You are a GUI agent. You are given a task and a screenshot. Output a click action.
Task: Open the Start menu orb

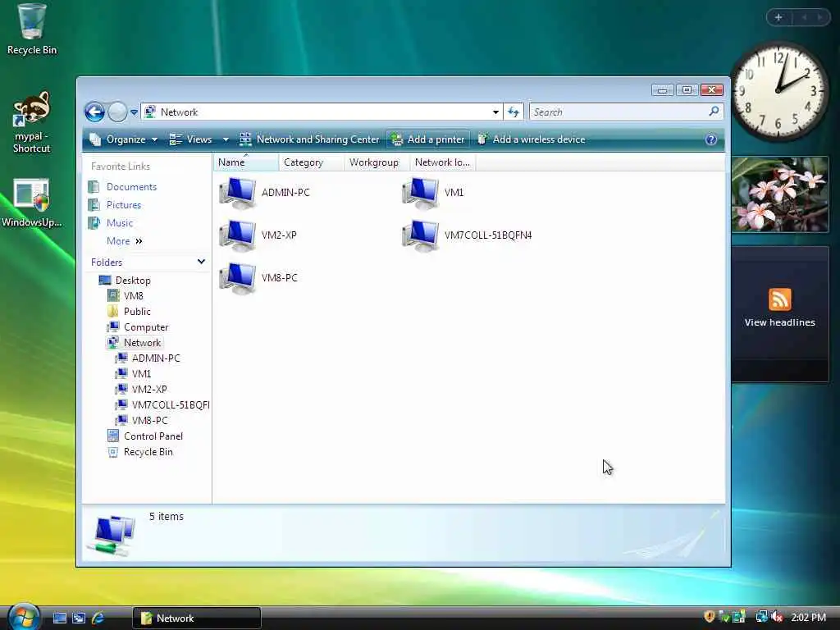(x=24, y=617)
